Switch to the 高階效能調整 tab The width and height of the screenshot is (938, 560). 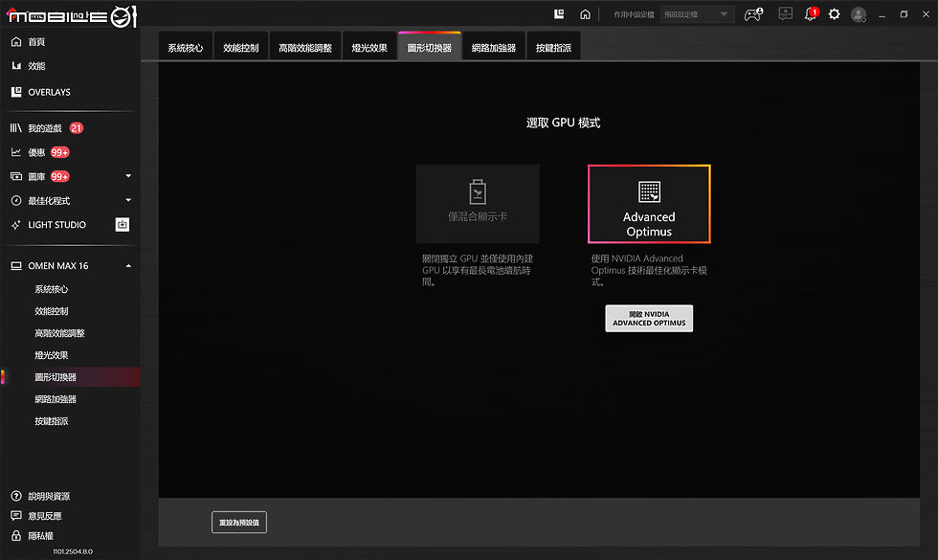coord(305,47)
